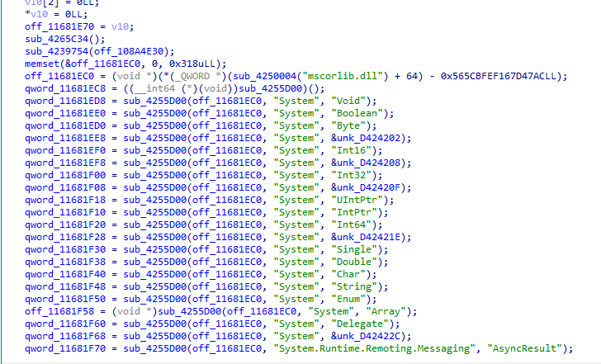Select the &unk_D42422C reference
The image size is (601, 364).
[x=365, y=336]
